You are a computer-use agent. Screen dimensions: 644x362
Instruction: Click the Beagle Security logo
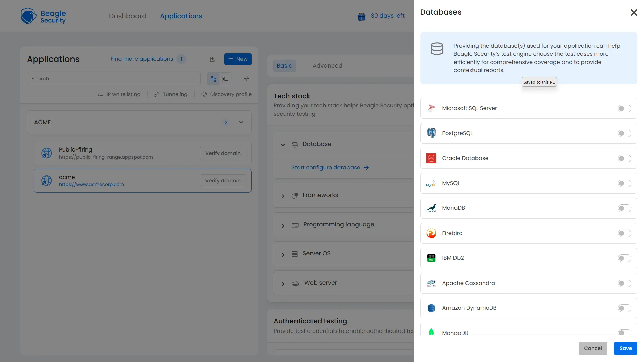click(43, 16)
